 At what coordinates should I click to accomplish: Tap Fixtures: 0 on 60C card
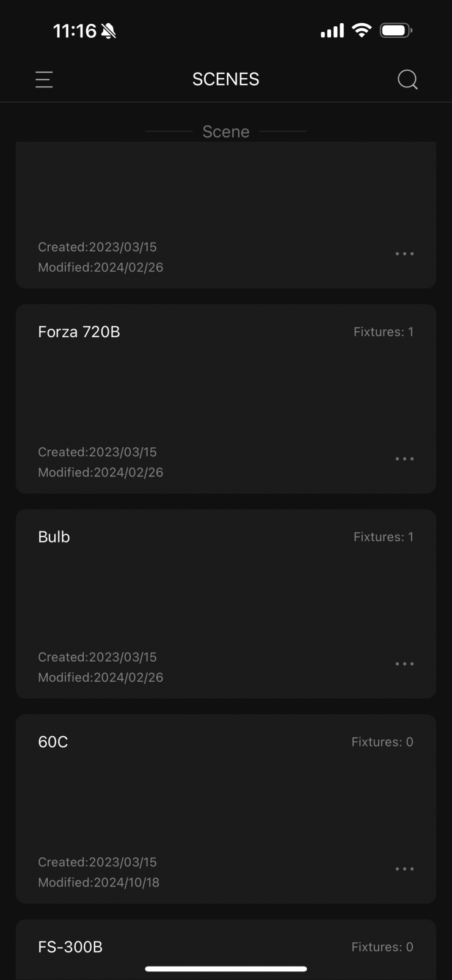coord(382,742)
